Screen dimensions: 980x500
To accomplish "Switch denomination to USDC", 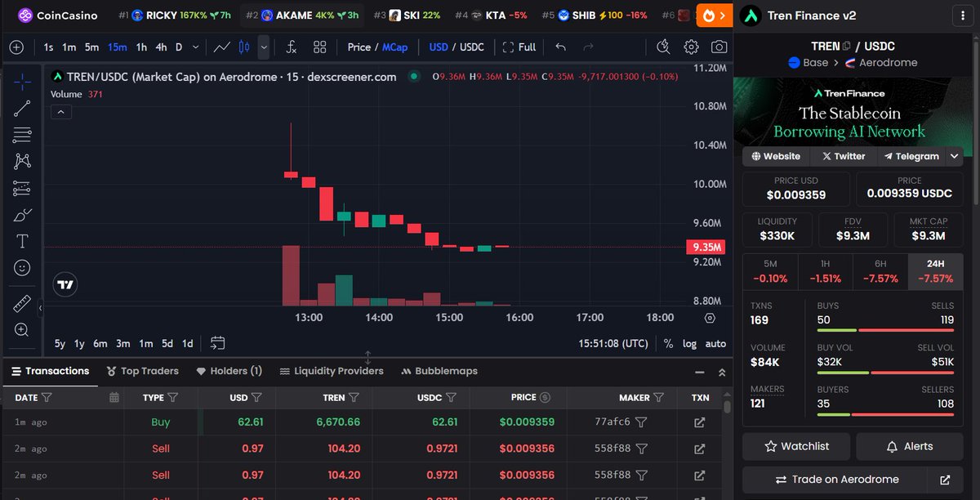I will click(x=472, y=47).
